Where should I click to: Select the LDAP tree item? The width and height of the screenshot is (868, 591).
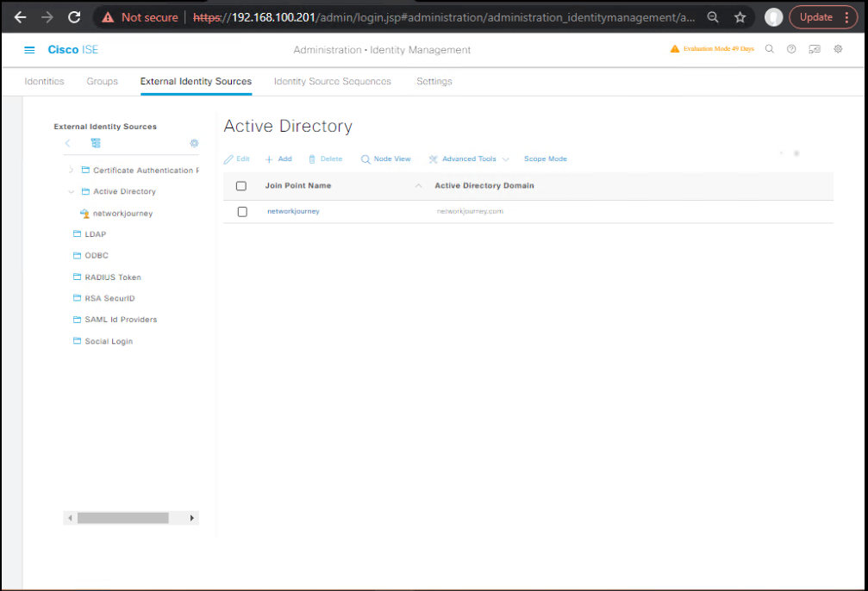tap(95, 234)
